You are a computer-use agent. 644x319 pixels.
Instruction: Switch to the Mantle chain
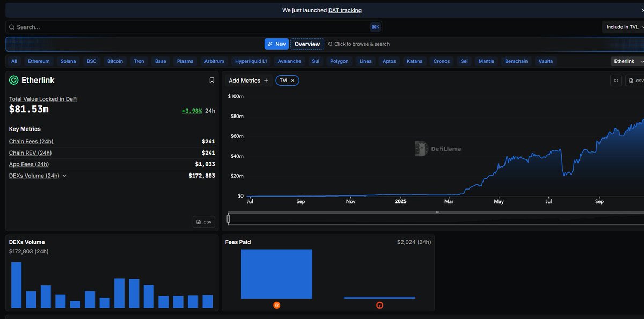pyautogui.click(x=486, y=61)
